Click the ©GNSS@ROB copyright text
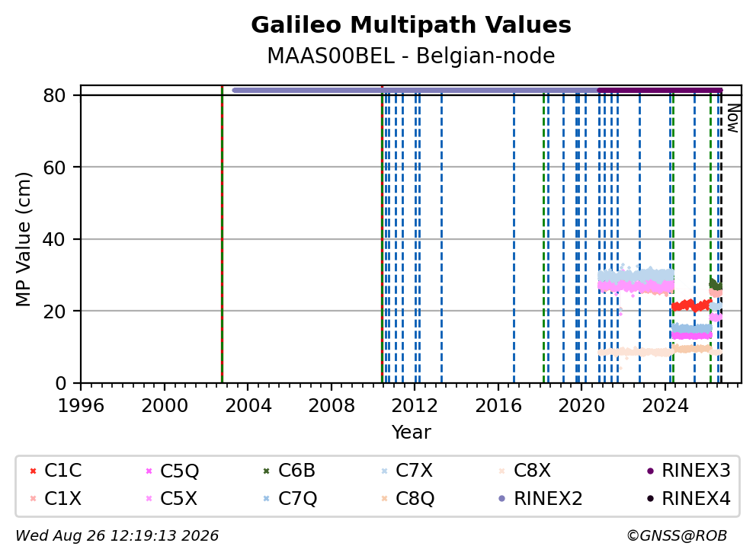Image resolution: width=756 pixels, height=559 pixels. click(x=677, y=536)
